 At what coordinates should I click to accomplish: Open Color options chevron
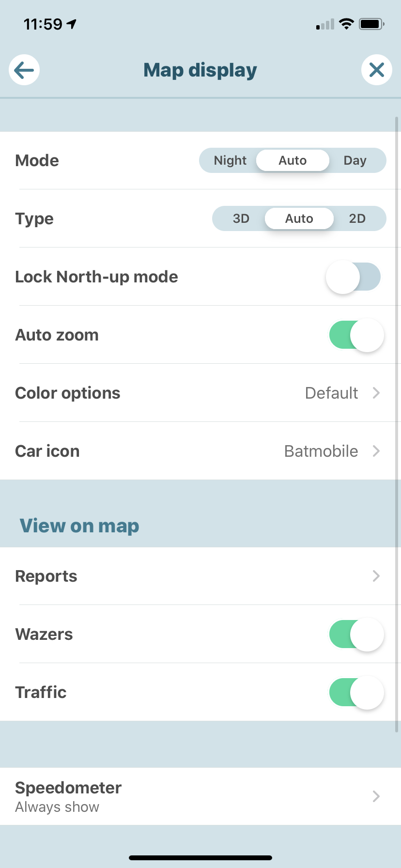pyautogui.click(x=376, y=393)
